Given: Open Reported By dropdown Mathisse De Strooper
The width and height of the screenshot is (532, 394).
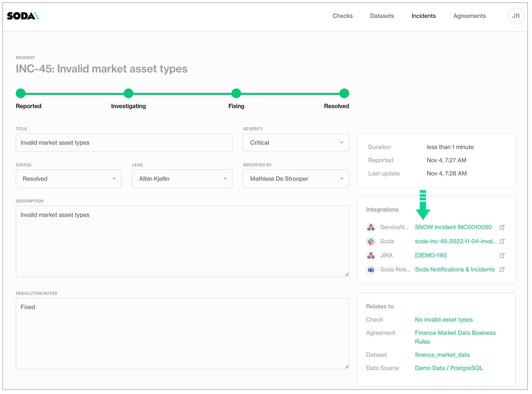Looking at the screenshot, I should (x=296, y=179).
